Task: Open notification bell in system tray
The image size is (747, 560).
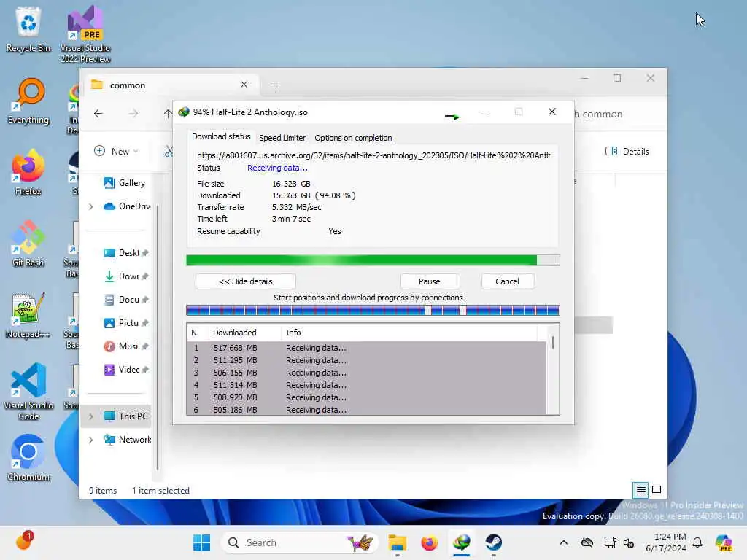Action: point(697,542)
